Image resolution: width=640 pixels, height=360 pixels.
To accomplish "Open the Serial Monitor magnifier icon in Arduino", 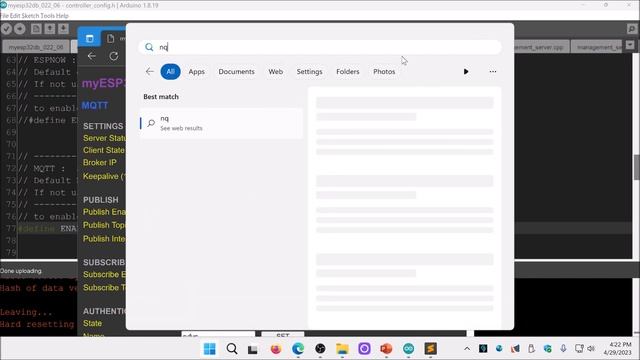I will 631,29.
